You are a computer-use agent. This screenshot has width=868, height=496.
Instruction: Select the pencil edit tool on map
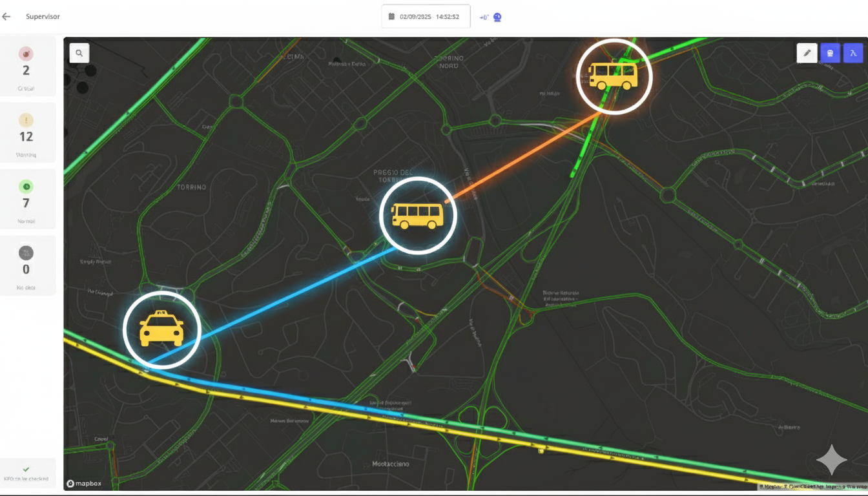(x=807, y=53)
